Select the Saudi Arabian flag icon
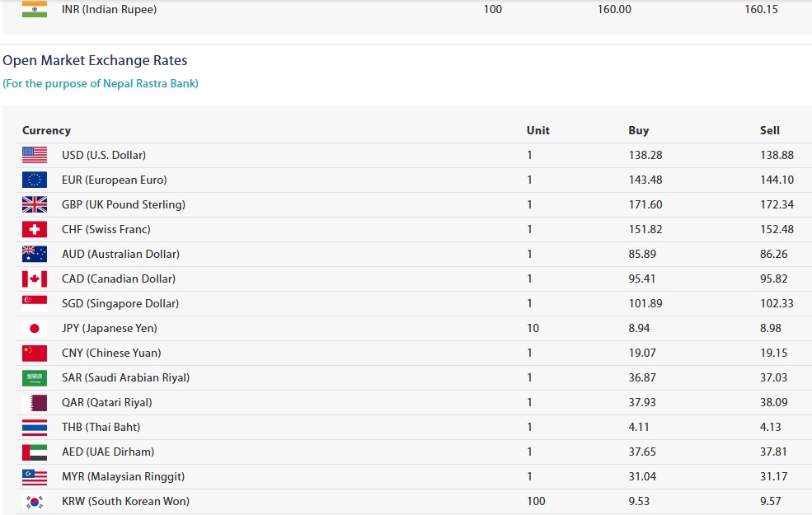This screenshot has width=812, height=515. pos(35,377)
